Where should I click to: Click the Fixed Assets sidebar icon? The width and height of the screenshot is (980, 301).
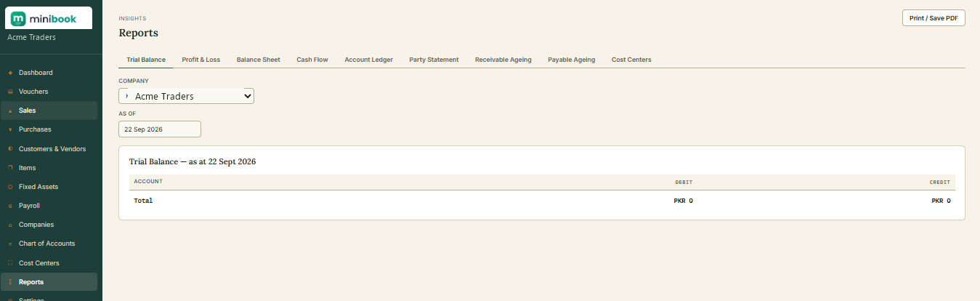[10, 187]
